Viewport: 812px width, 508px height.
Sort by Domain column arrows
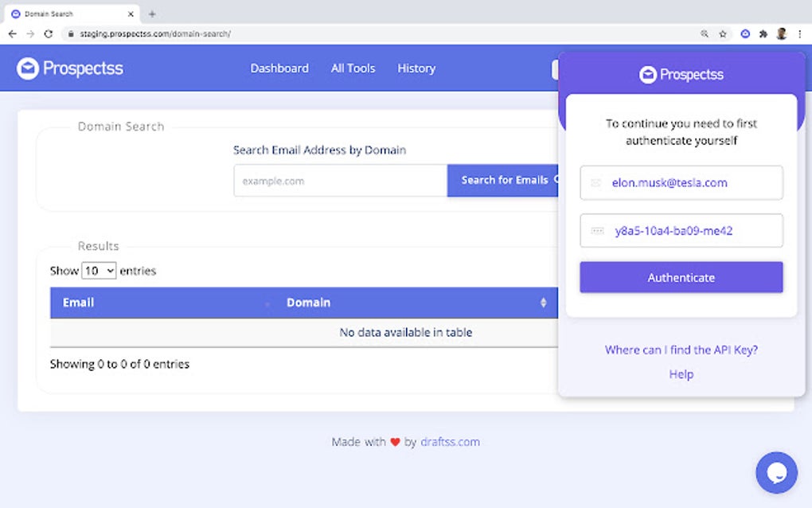(543, 303)
